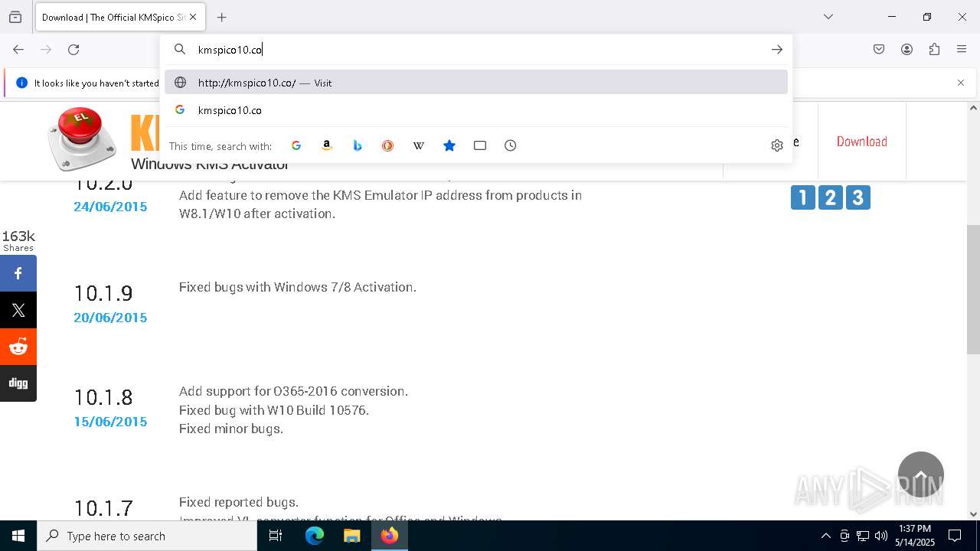Click the page 1 pagination button
The width and height of the screenshot is (980, 551).
pyautogui.click(x=802, y=197)
